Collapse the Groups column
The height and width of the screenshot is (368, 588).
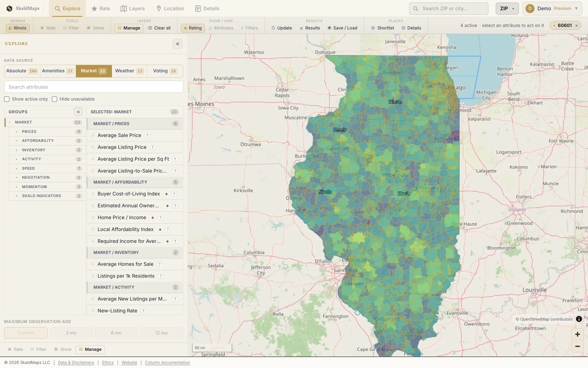(78, 112)
